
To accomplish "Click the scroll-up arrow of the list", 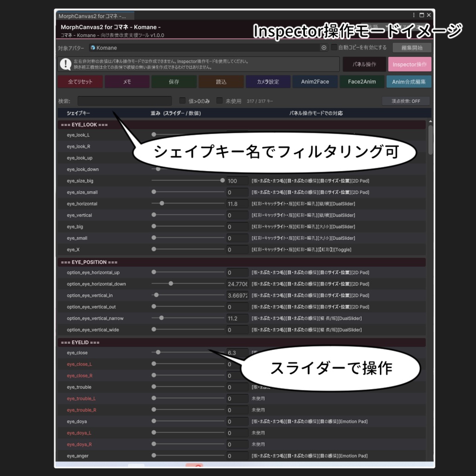I will click(430, 121).
